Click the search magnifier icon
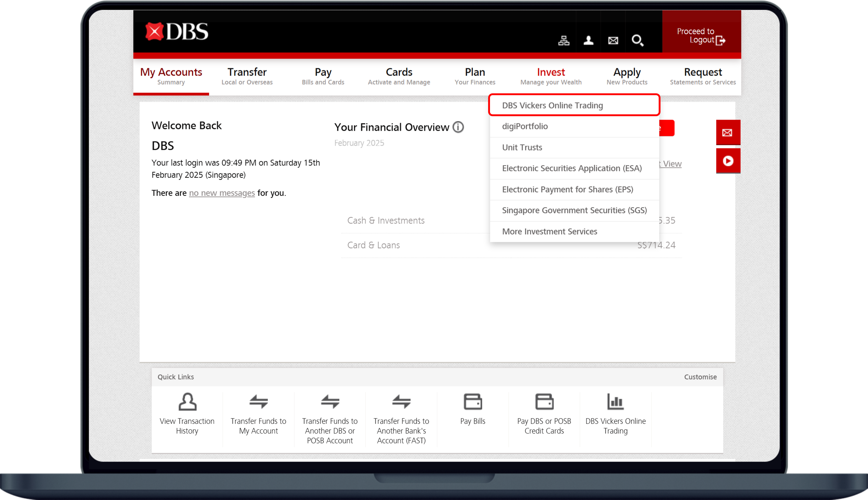 pyautogui.click(x=638, y=41)
